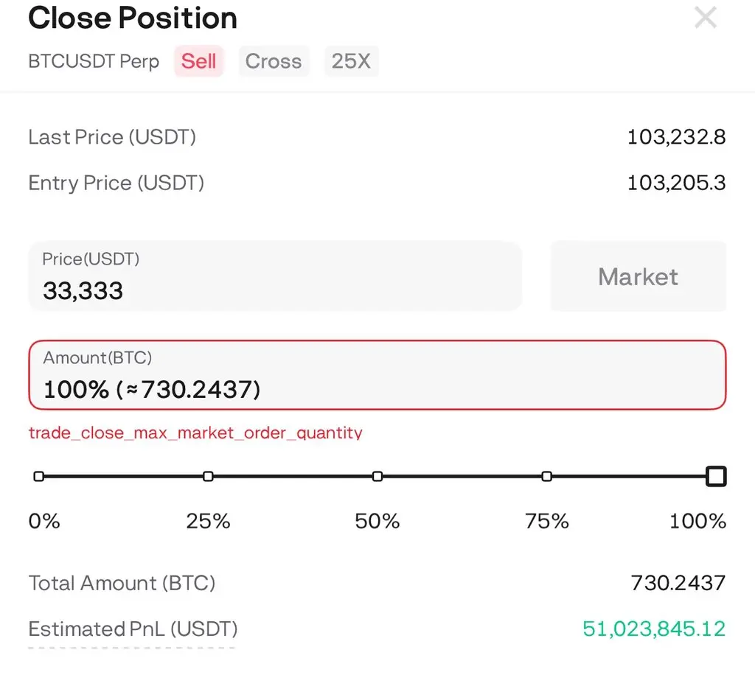
Task: Click the red Sell tag
Action: point(198,61)
